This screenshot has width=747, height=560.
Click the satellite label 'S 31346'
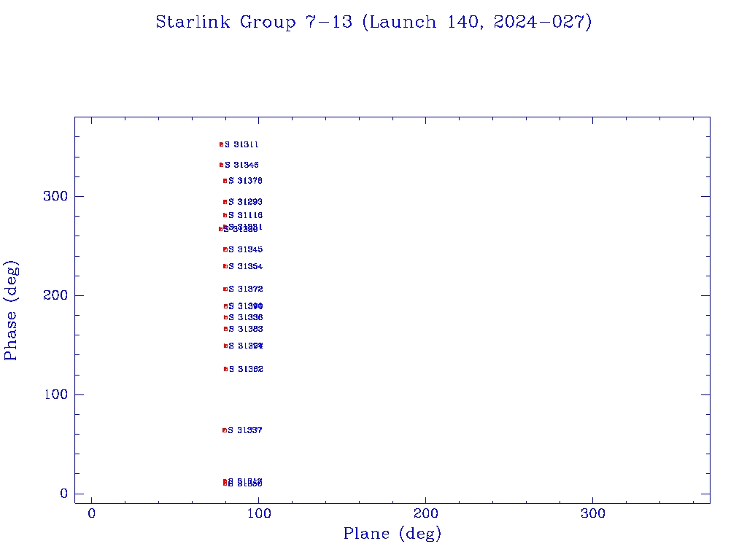[241, 165]
